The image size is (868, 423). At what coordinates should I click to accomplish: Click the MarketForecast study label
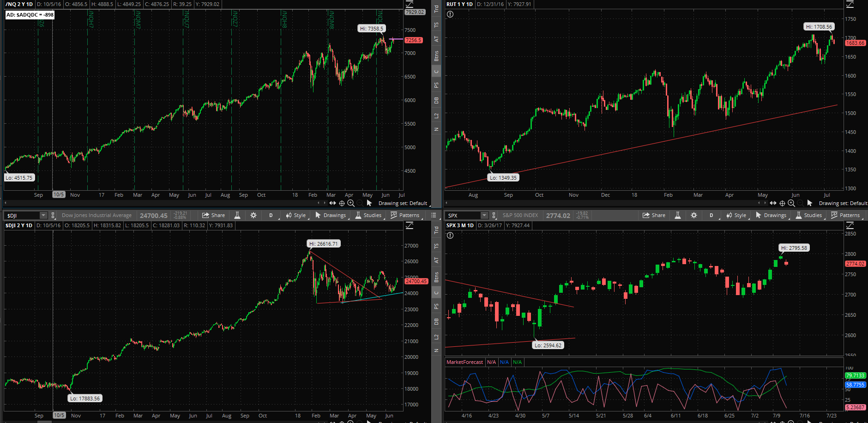464,362
